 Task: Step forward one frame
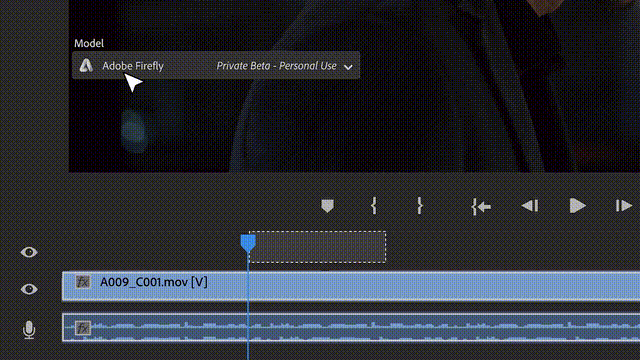pyautogui.click(x=624, y=206)
